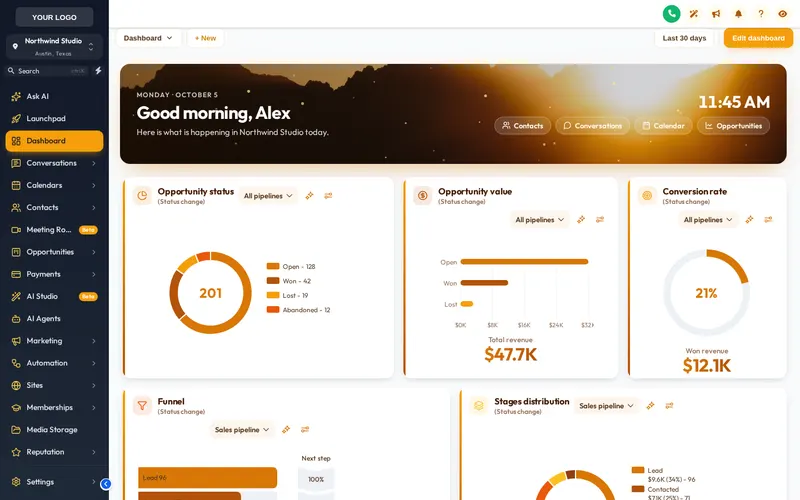Click the AI sparkle icon in the Stages distribution card

point(650,406)
